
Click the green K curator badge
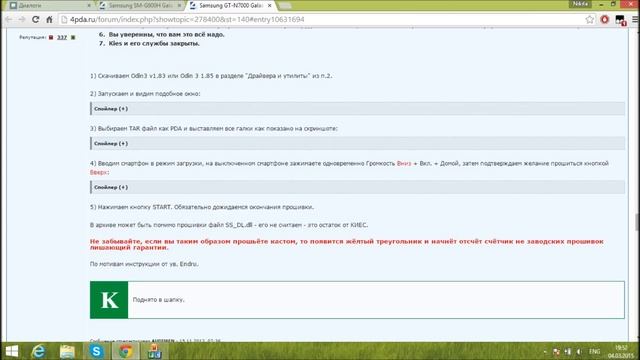click(x=109, y=300)
